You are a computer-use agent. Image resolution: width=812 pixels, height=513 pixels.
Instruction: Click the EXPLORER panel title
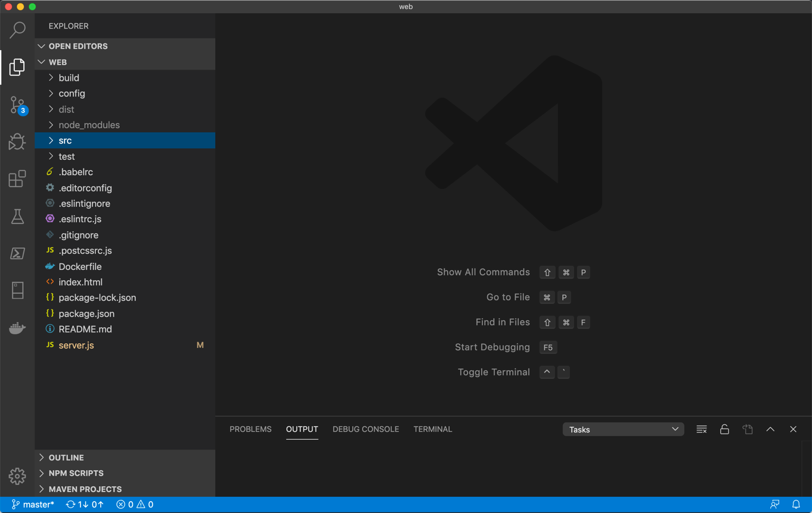(x=69, y=26)
